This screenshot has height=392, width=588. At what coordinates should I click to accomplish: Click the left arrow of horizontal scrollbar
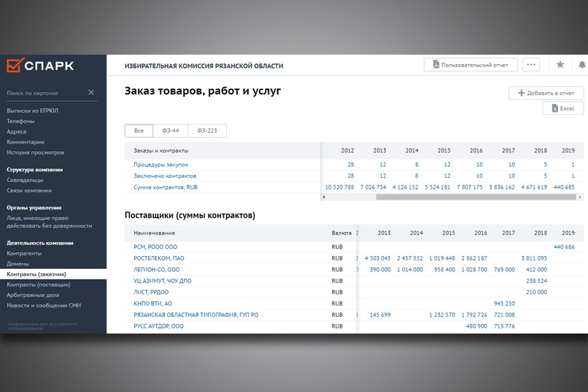[x=324, y=198]
